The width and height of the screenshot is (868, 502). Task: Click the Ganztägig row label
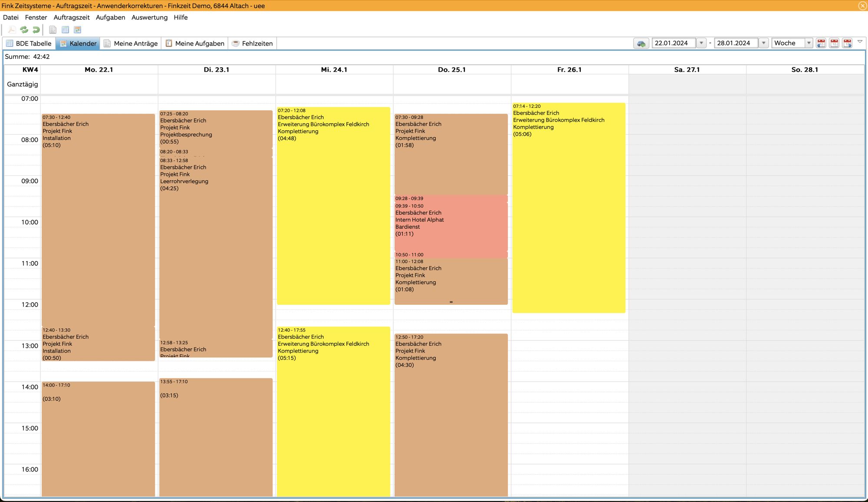point(23,84)
